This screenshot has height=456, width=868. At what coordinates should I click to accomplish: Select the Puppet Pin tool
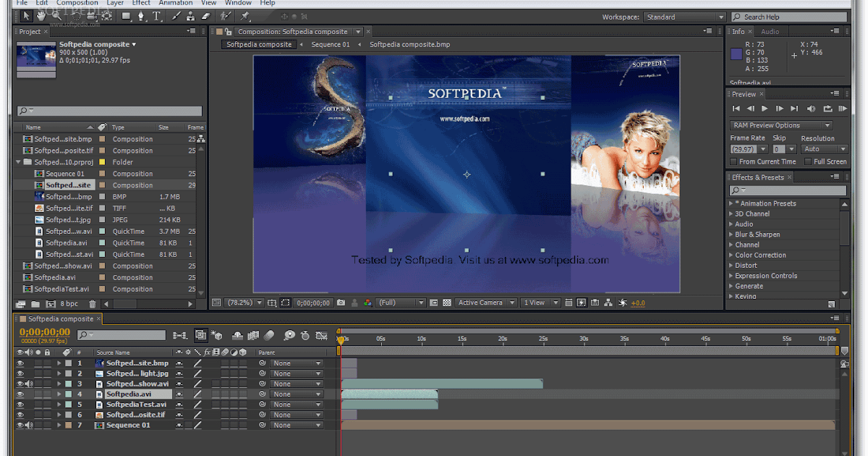pyautogui.click(x=245, y=16)
